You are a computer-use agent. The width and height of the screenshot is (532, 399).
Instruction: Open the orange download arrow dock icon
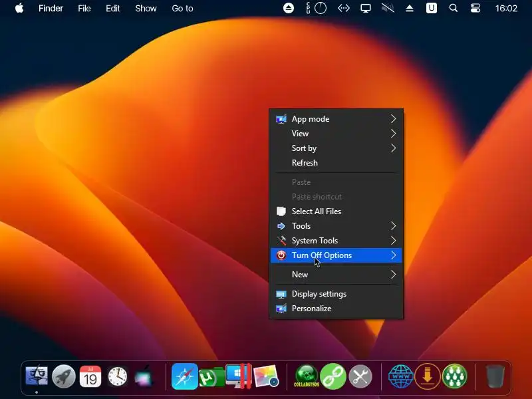pyautogui.click(x=428, y=376)
